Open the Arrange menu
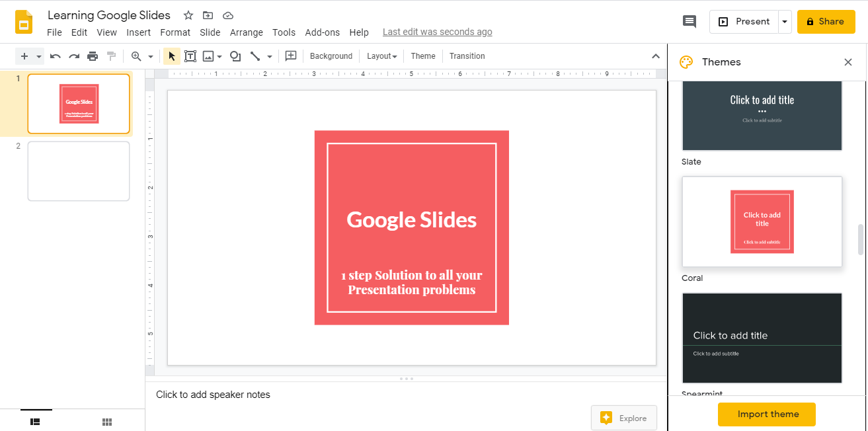868x431 pixels. click(x=247, y=32)
